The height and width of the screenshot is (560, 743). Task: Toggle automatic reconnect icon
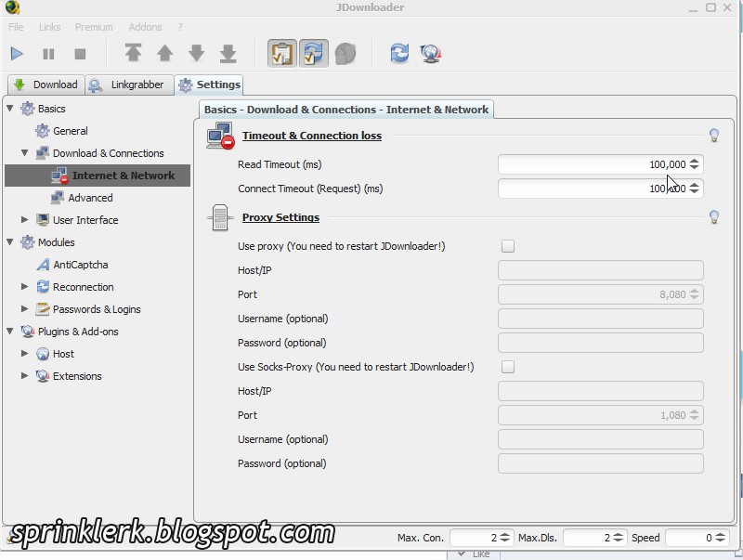pos(314,53)
